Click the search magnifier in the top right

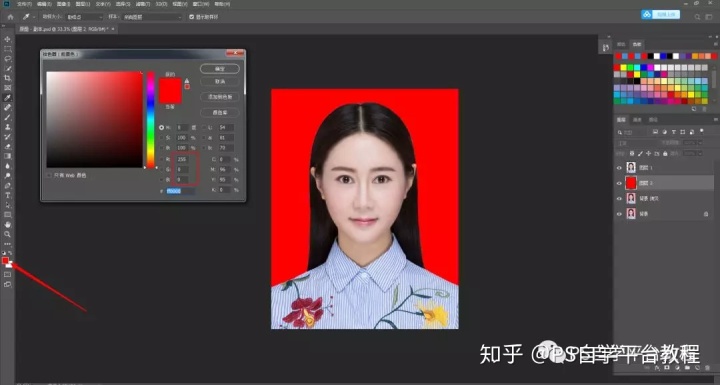(697, 17)
